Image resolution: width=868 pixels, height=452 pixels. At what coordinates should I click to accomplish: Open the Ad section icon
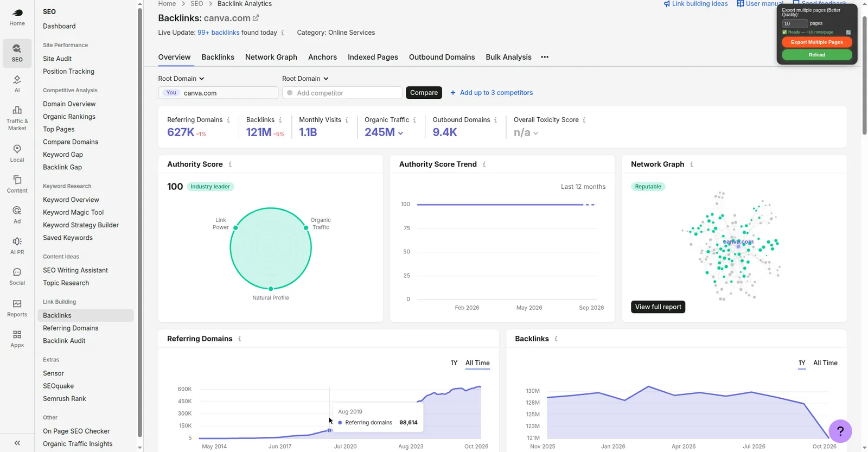17,211
